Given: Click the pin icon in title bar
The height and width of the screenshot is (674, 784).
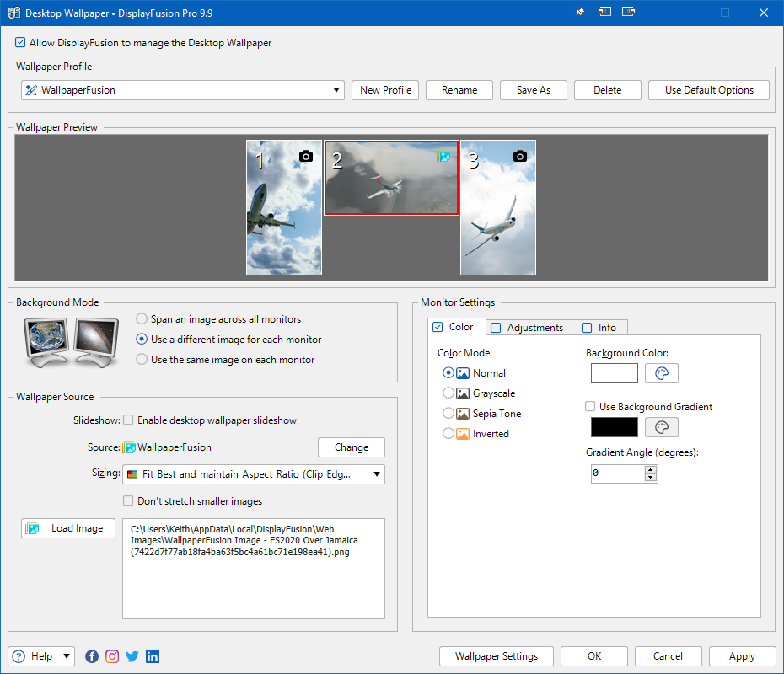Looking at the screenshot, I should point(580,12).
